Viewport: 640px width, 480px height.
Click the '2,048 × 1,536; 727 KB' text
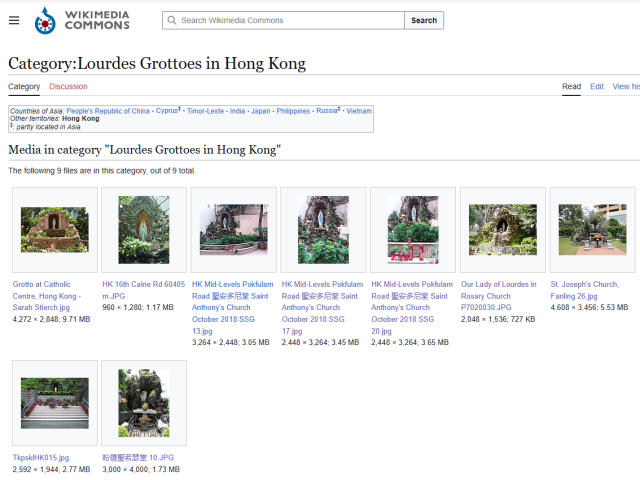pyautogui.click(x=498, y=319)
